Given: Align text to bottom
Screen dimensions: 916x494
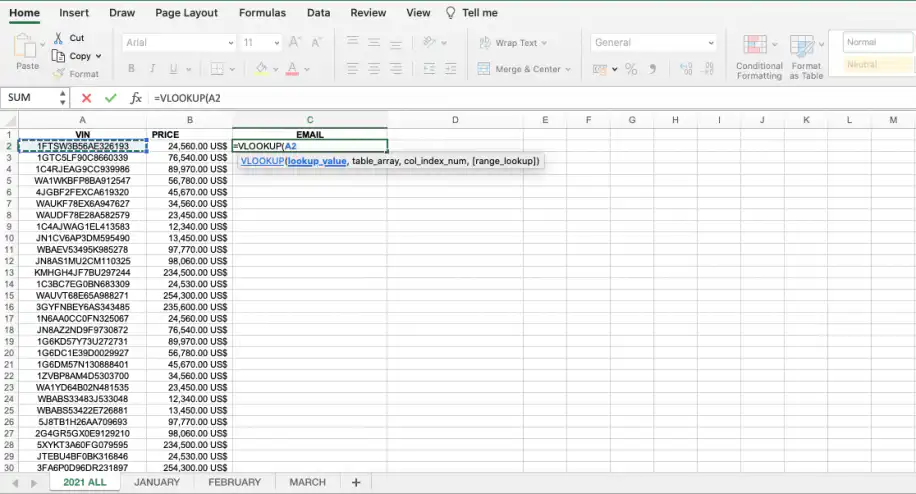Looking at the screenshot, I should tap(395, 42).
